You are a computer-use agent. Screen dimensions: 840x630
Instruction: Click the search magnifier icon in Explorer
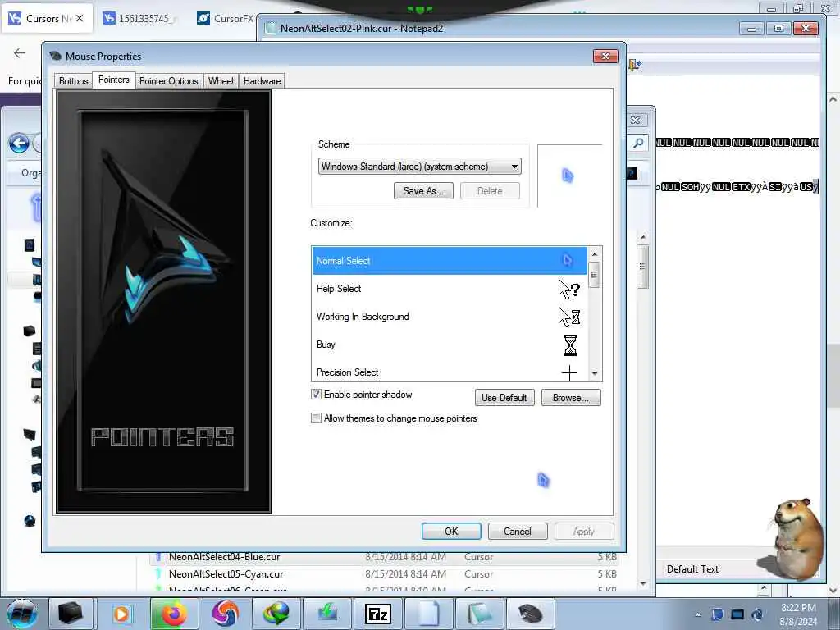click(x=638, y=143)
